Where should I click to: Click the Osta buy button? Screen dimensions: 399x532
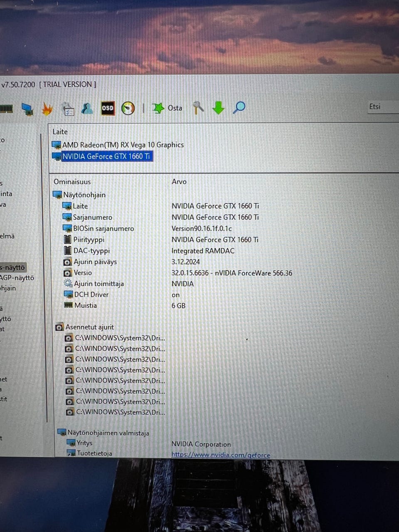(167, 108)
